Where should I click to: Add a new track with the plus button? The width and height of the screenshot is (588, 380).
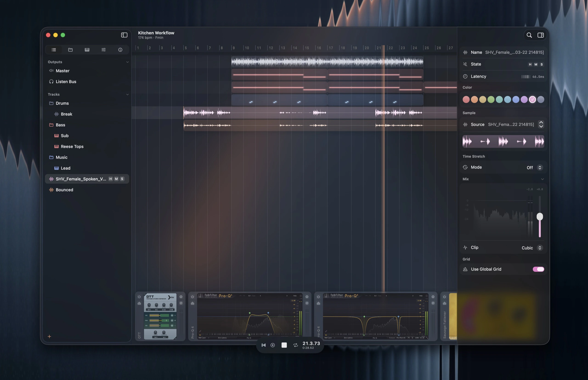click(49, 336)
